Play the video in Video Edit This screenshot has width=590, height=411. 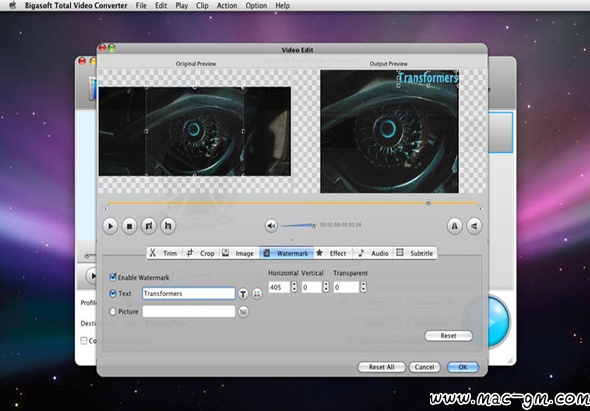110,226
